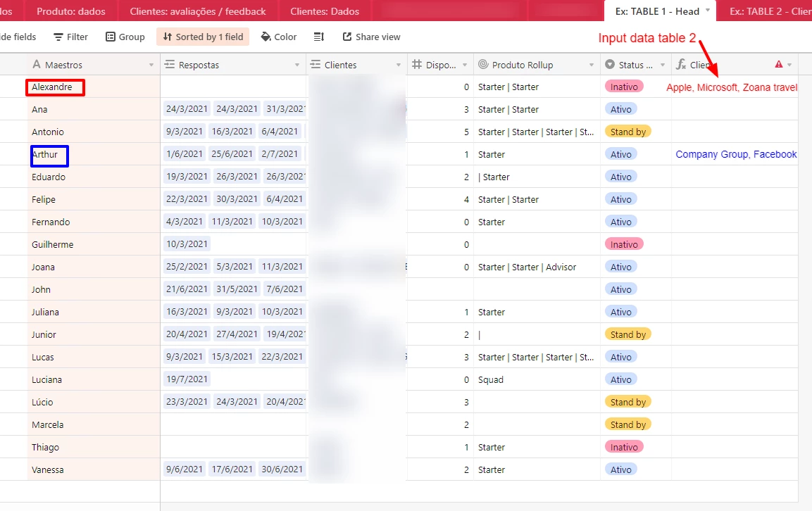Screen dimensions: 812x511
Task: Click the 23/3/2021 date in Lúcio row
Action: point(187,401)
